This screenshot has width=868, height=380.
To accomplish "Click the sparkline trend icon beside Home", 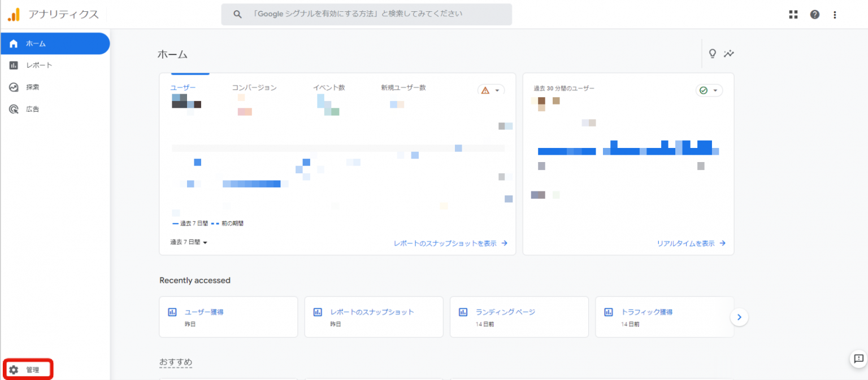I will tap(730, 54).
